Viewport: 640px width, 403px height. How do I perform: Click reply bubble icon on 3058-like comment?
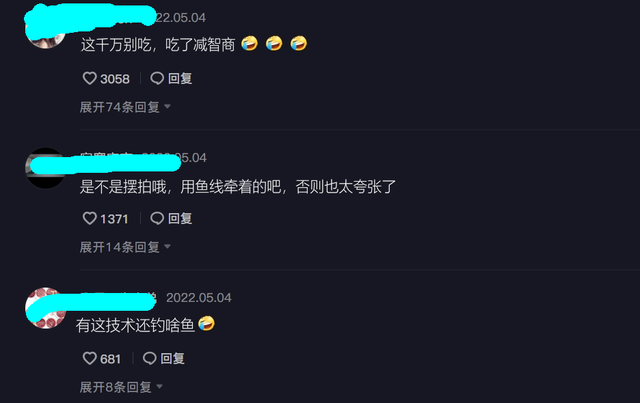pos(157,78)
